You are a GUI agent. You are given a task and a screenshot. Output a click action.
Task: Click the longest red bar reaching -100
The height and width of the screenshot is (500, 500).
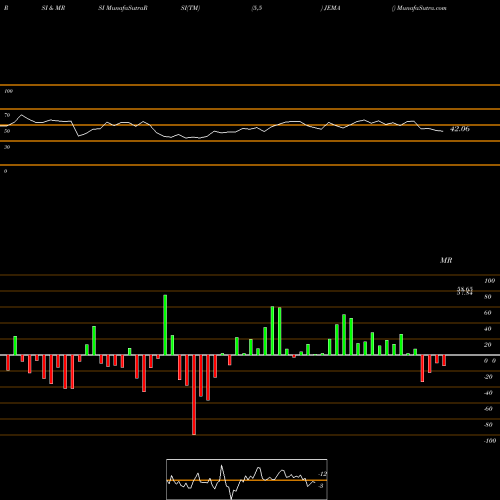tap(194, 395)
